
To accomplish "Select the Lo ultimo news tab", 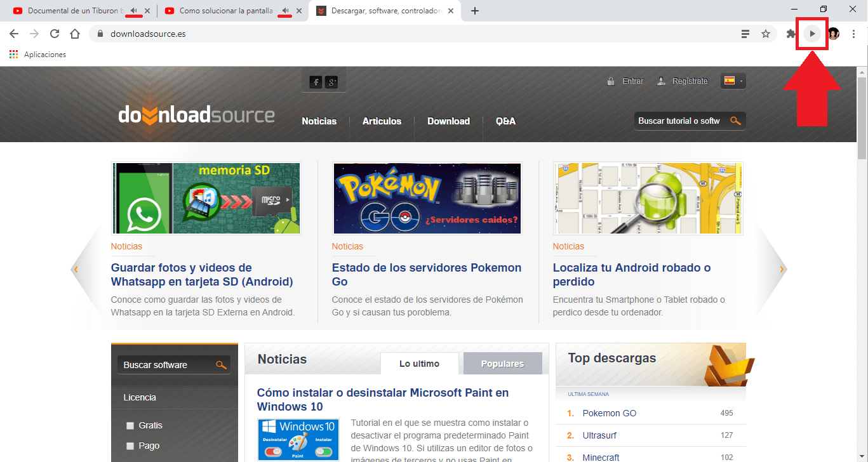I will click(x=419, y=364).
